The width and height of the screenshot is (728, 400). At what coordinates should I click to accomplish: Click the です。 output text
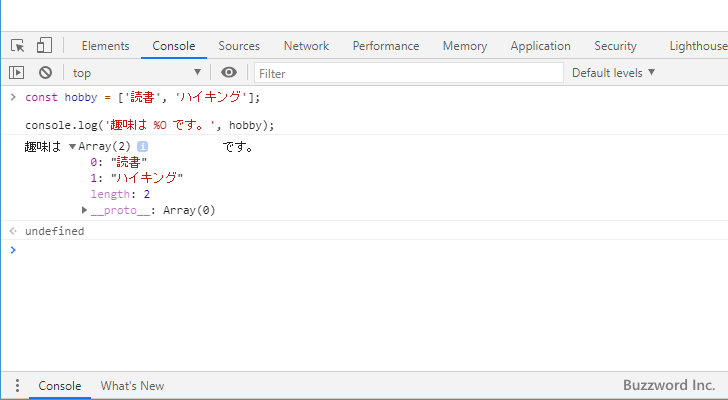point(238,147)
